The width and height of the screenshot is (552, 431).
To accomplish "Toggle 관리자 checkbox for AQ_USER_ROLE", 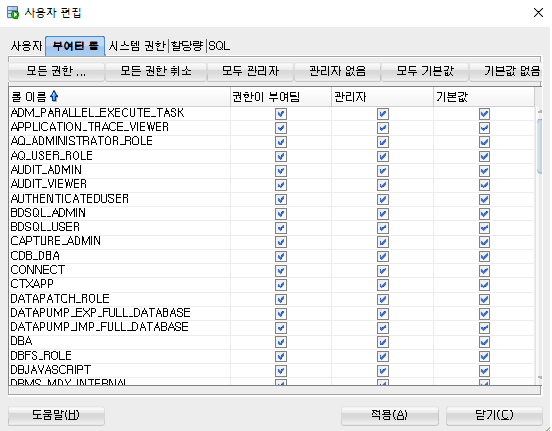I will tap(383, 156).
